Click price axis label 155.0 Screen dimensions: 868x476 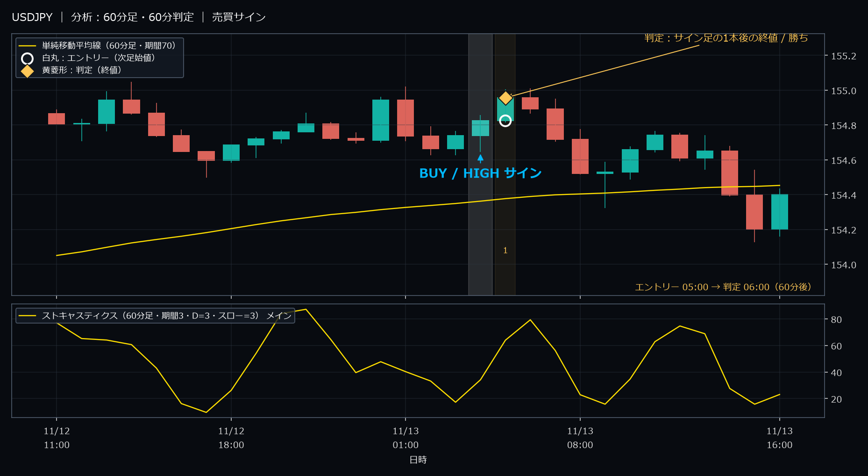click(x=843, y=91)
